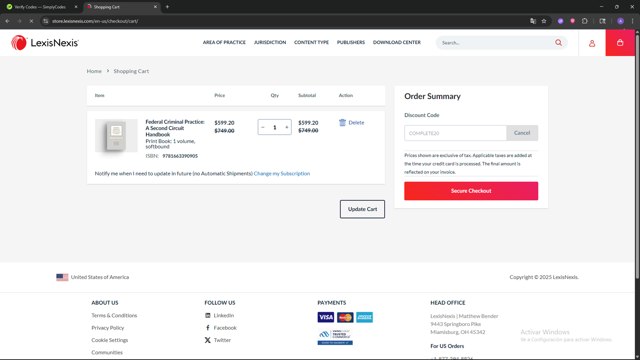Click the Secure Checkout button

471,191
